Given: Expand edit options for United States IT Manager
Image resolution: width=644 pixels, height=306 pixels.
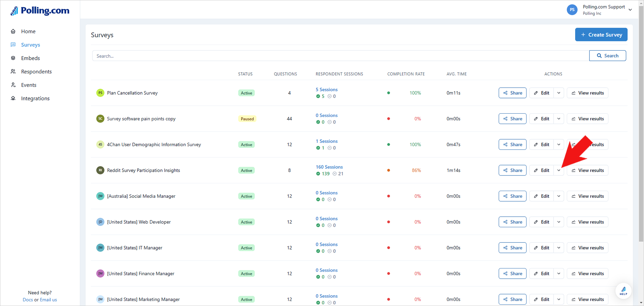Looking at the screenshot, I should (x=559, y=248).
